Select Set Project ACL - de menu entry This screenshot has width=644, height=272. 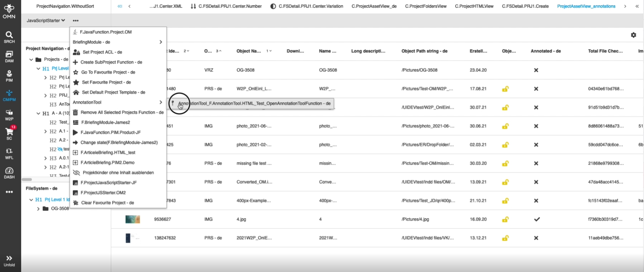pyautogui.click(x=102, y=52)
